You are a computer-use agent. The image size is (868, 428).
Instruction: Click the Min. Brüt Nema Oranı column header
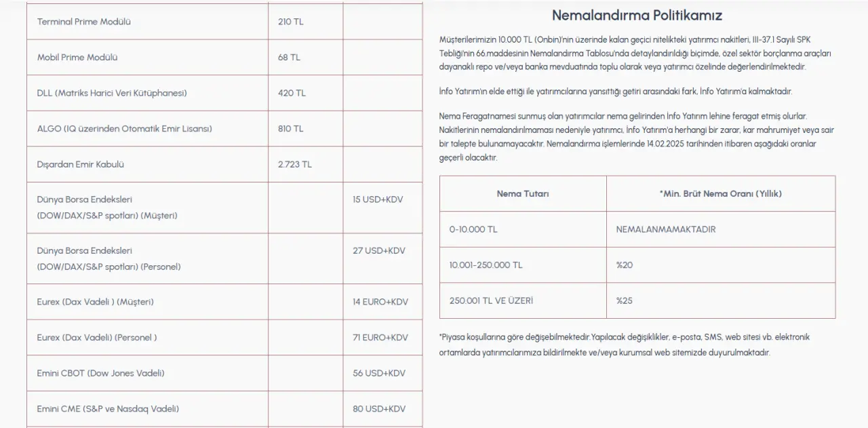coord(720,193)
